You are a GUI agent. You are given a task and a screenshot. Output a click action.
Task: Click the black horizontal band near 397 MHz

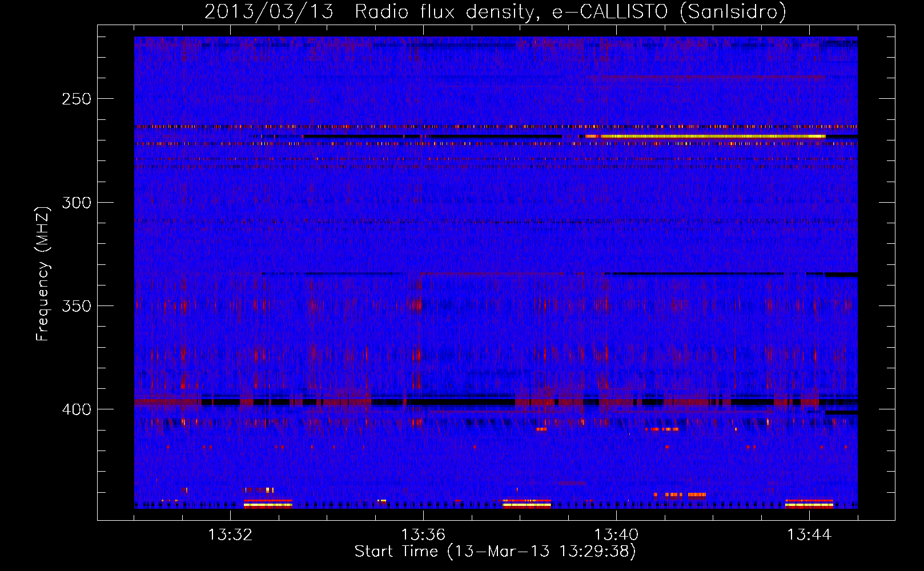click(x=496, y=403)
